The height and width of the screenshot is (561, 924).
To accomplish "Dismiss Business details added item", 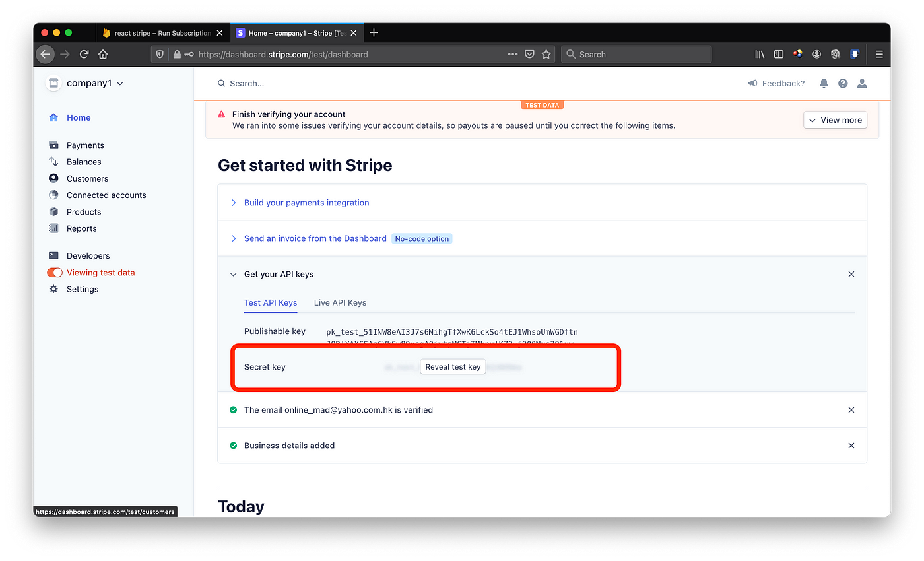I will 851,445.
